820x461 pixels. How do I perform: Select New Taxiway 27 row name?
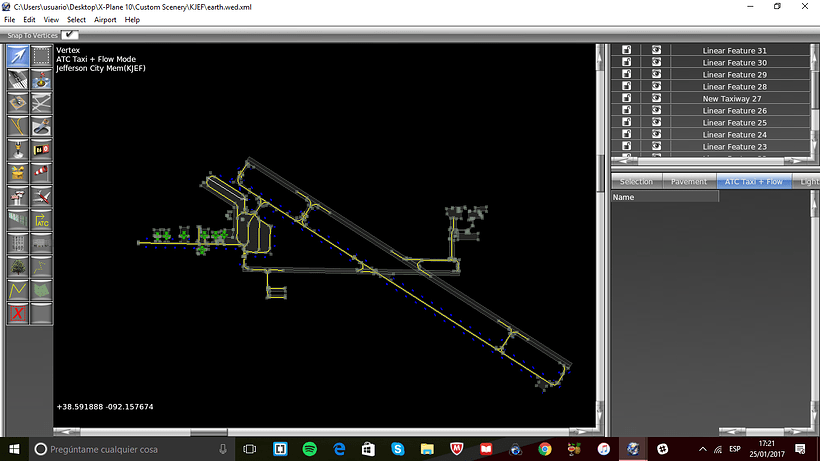(732, 98)
